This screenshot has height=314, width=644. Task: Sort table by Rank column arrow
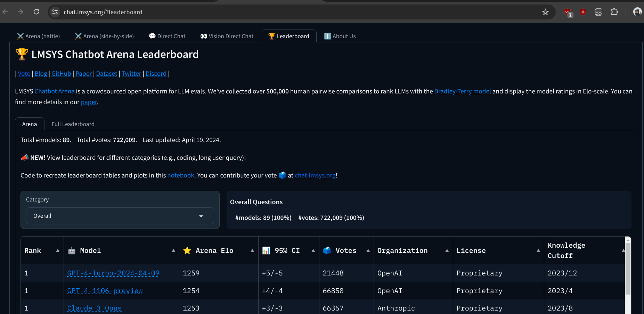58,250
